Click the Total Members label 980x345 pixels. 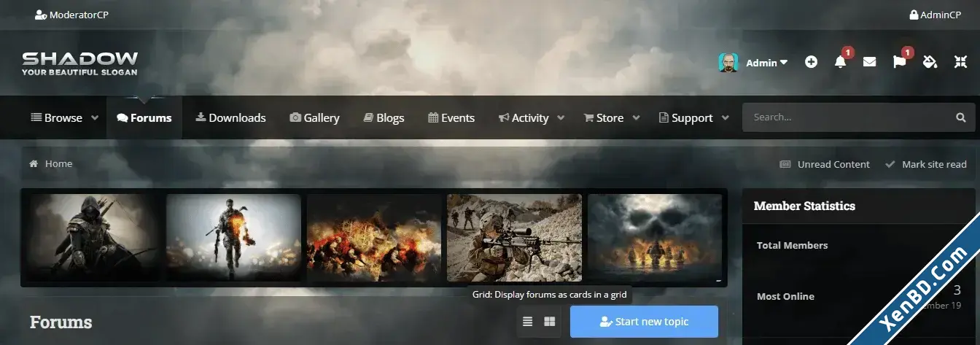792,245
